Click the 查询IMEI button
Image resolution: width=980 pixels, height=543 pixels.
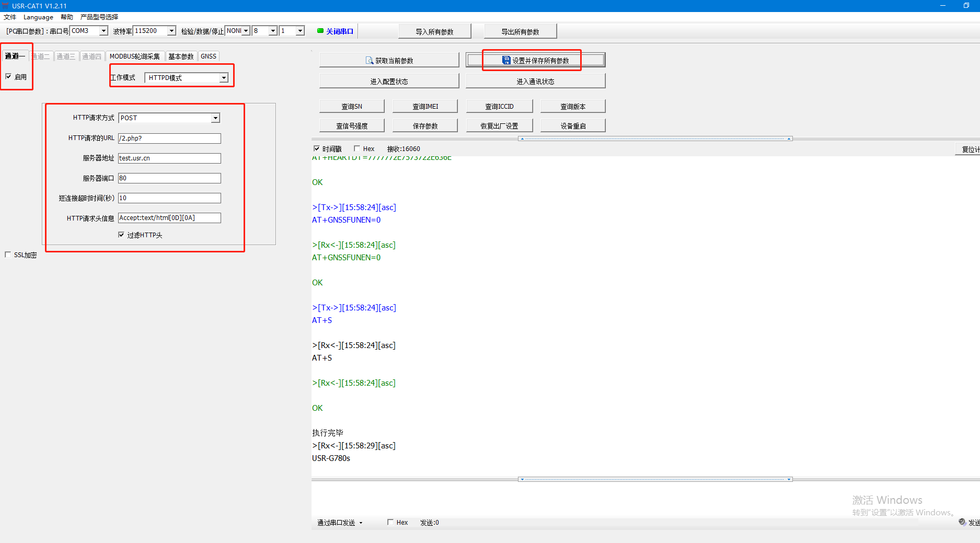tap(425, 107)
